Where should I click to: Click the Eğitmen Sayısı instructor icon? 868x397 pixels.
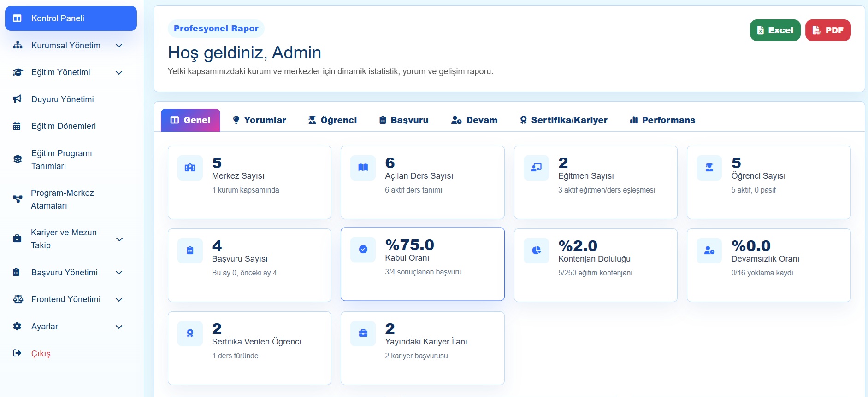pyautogui.click(x=536, y=168)
